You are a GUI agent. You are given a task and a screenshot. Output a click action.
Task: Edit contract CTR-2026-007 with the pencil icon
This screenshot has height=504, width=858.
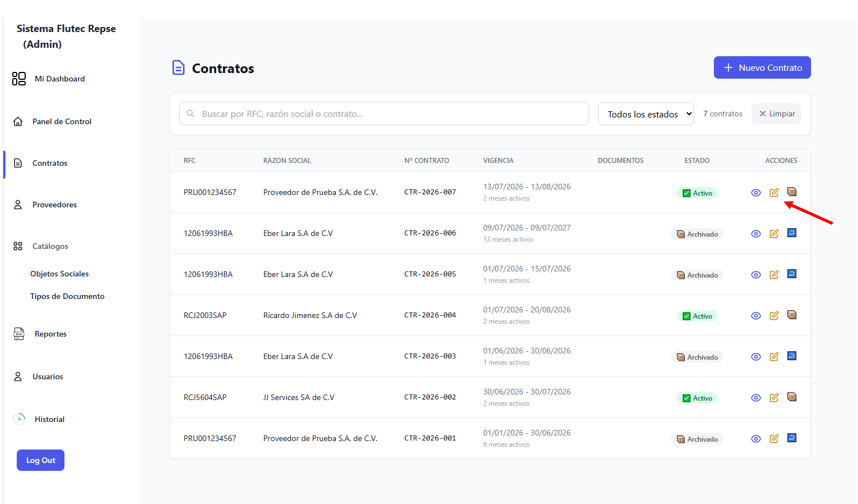click(x=774, y=193)
